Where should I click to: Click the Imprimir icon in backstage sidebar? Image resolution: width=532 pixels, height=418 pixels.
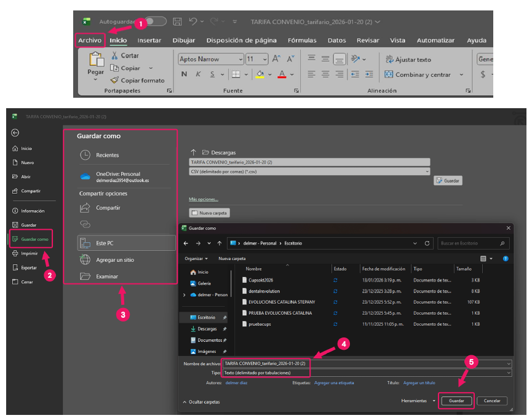[x=15, y=253]
